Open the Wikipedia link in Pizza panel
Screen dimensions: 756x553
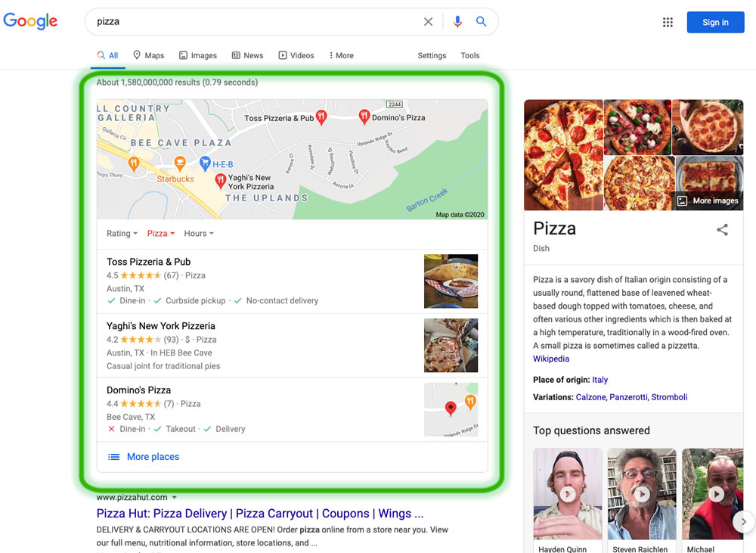click(551, 359)
